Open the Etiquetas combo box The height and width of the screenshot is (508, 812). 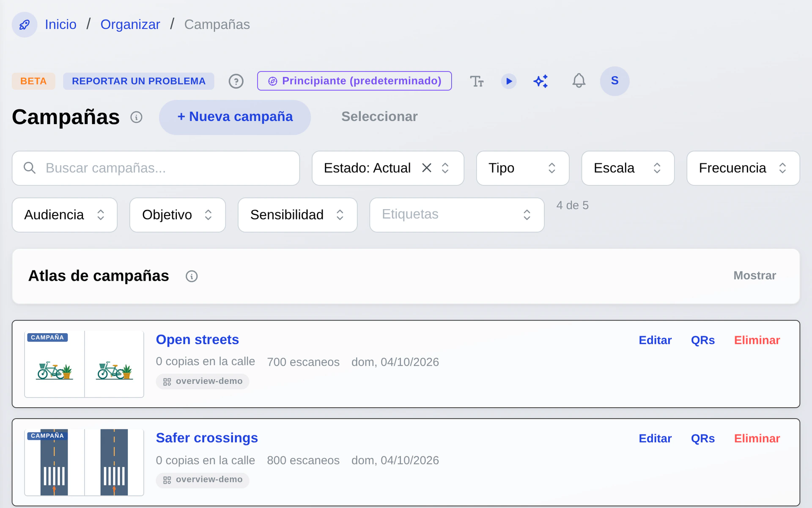[x=457, y=215]
